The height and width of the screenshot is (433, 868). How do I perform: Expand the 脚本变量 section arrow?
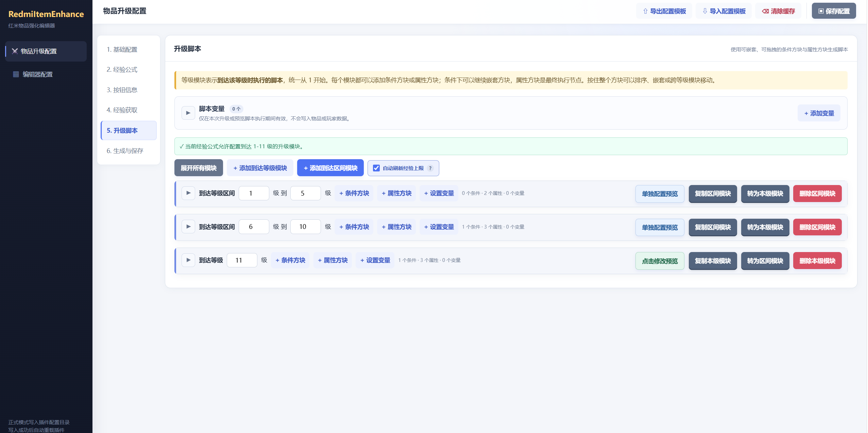(188, 113)
